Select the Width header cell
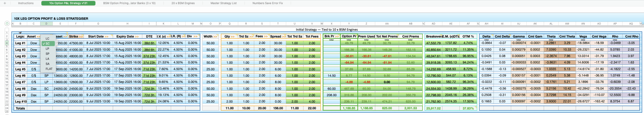Screen dimensions: 644x115 210,36
